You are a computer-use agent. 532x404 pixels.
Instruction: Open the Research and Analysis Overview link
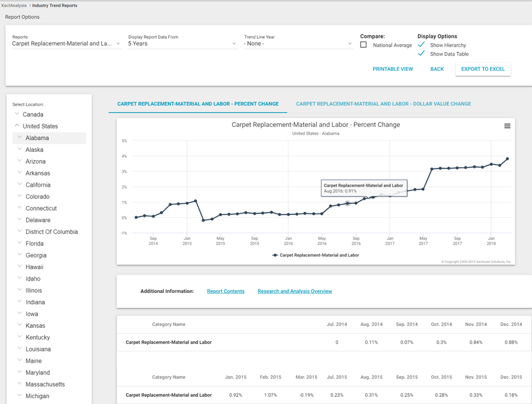294,291
